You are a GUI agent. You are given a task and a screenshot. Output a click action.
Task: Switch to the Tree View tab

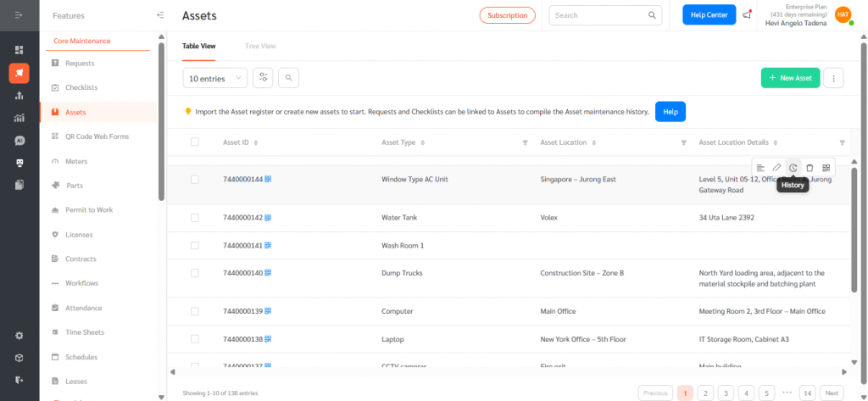click(260, 46)
